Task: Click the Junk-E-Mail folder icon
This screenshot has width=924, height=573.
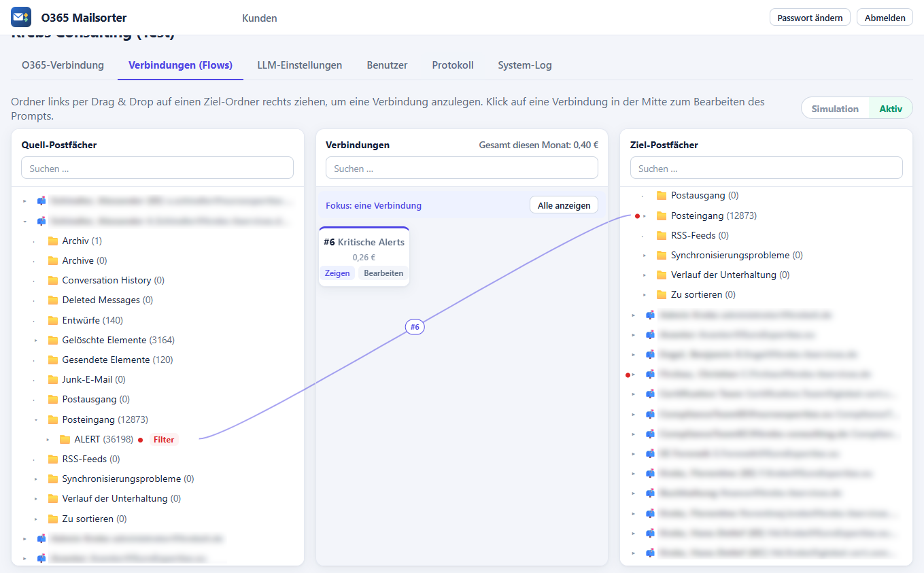Action: pyautogui.click(x=53, y=379)
